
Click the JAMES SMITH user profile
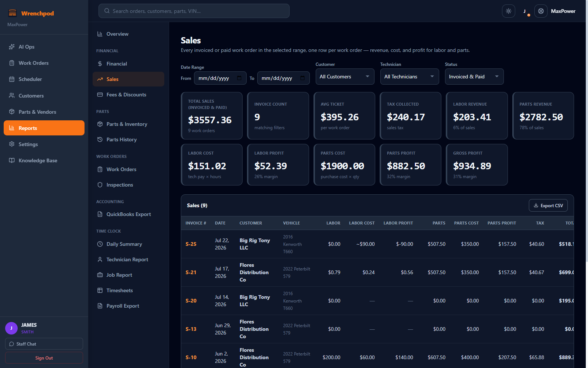pos(44,328)
